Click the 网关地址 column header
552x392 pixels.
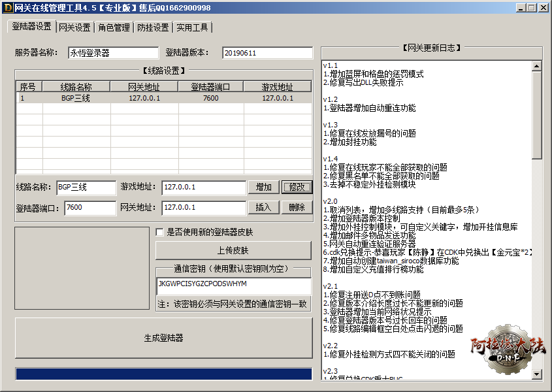(x=144, y=87)
